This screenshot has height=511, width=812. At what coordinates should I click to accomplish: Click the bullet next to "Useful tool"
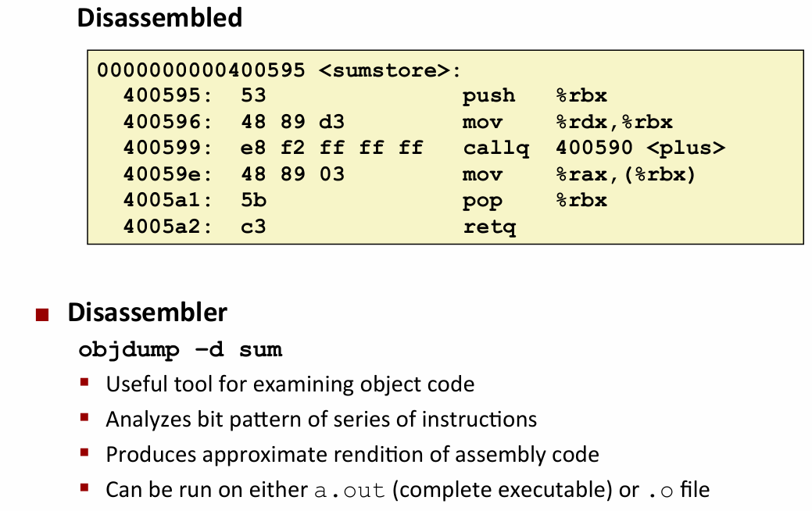click(x=84, y=382)
